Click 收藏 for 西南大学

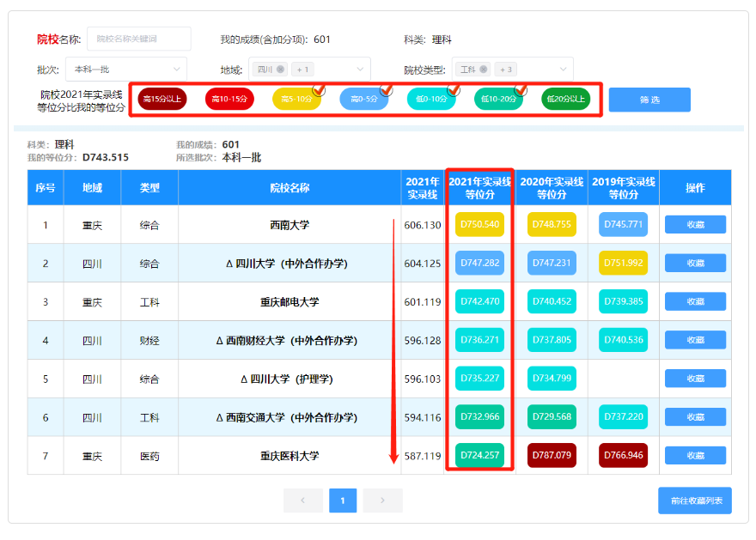695,224
